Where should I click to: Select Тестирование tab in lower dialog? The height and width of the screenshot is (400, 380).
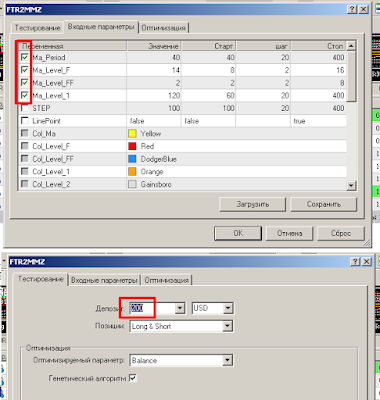(40, 279)
